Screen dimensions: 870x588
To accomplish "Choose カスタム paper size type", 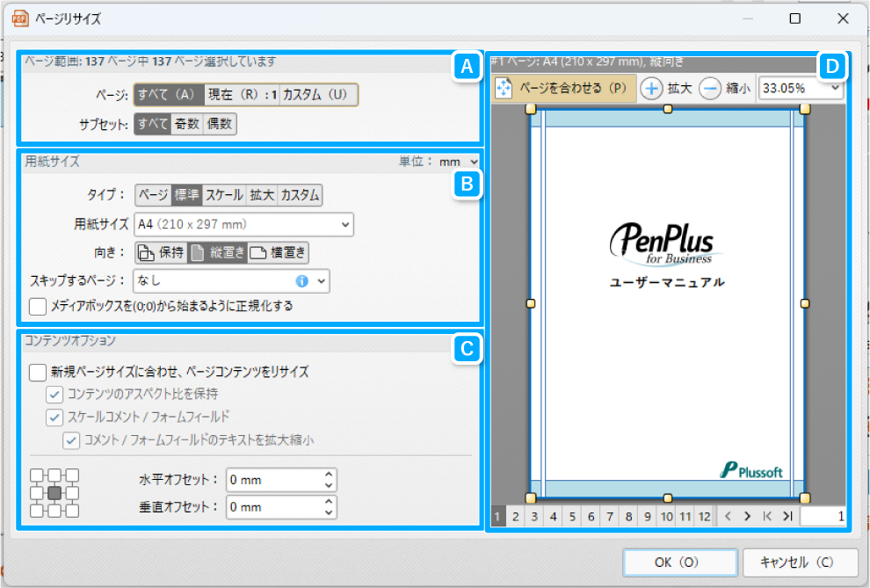I will tap(300, 195).
